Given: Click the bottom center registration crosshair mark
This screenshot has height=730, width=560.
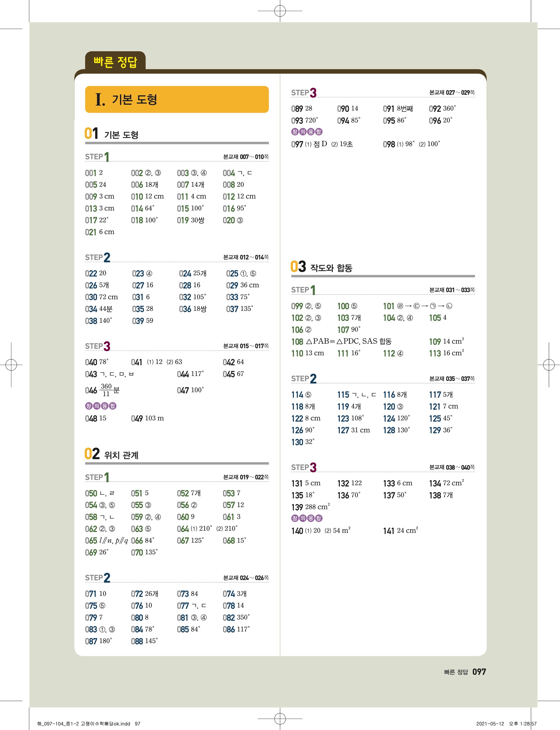Looking at the screenshot, I should (280, 719).
